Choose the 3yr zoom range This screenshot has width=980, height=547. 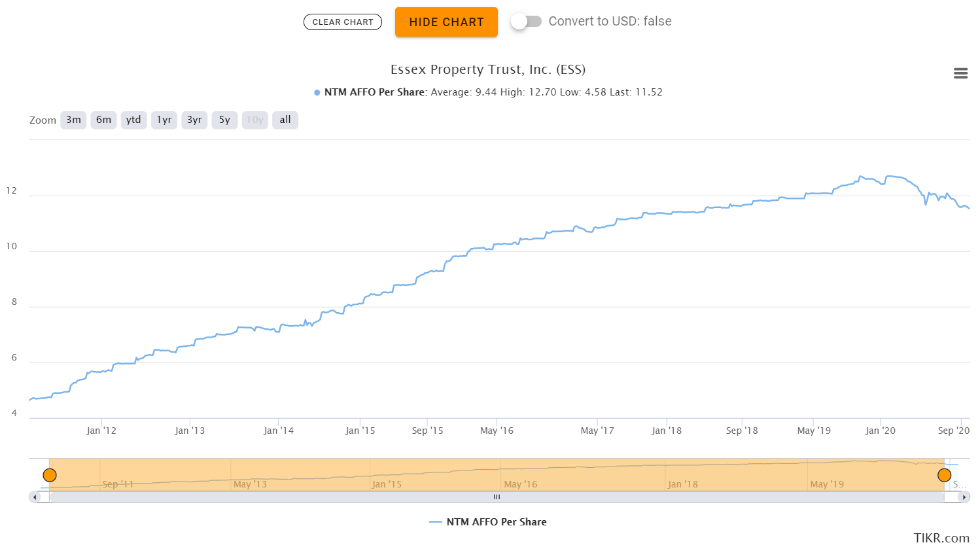[x=194, y=120]
